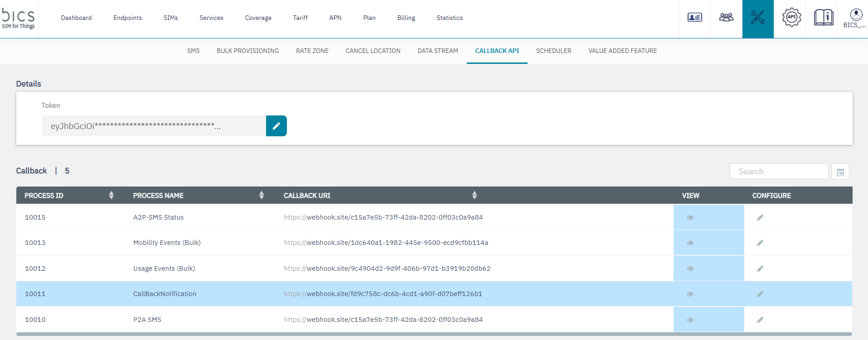
Task: Select the wrench tools icon
Action: pyautogui.click(x=757, y=18)
